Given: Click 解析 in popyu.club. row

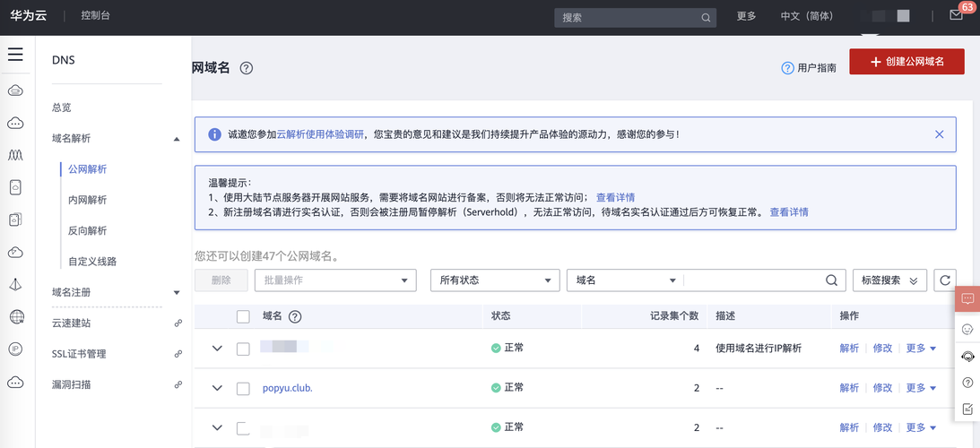Looking at the screenshot, I should tap(849, 388).
